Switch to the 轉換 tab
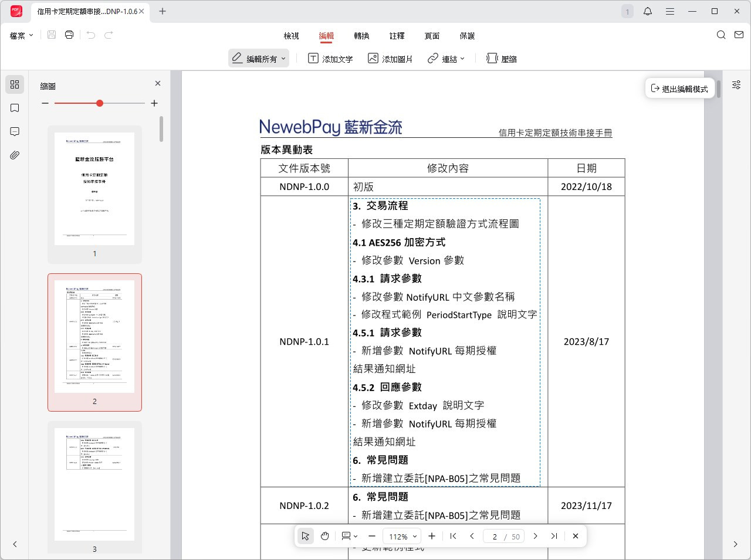This screenshot has height=560, width=751. point(361,36)
